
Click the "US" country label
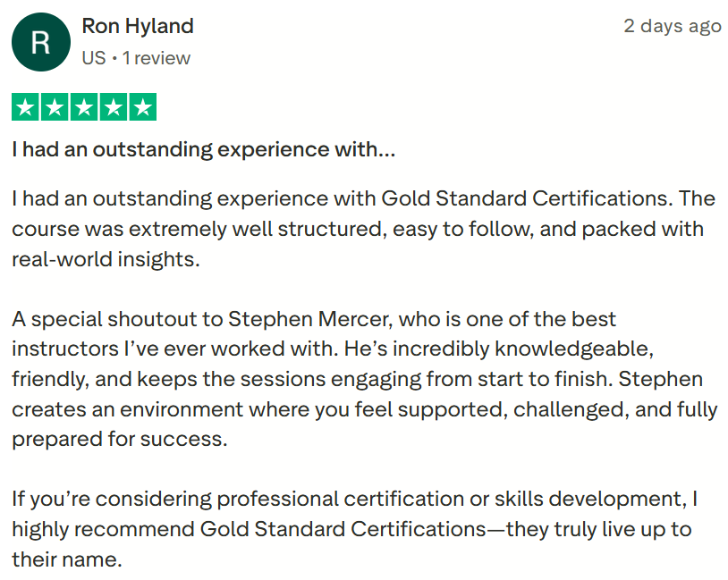tap(93, 58)
